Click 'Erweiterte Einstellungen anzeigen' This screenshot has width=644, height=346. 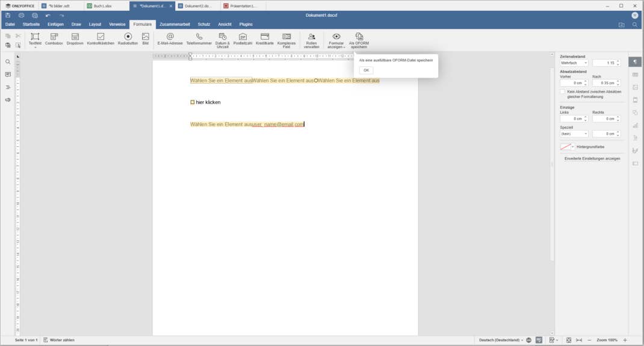[592, 159]
